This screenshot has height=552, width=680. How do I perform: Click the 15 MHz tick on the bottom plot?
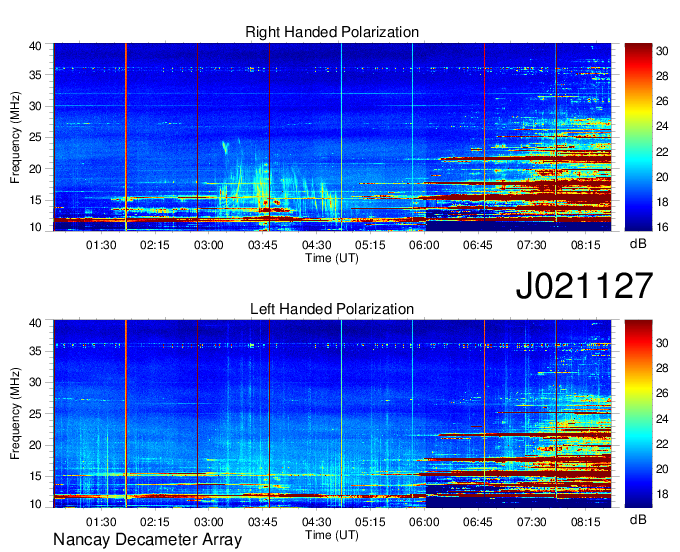tap(36, 476)
